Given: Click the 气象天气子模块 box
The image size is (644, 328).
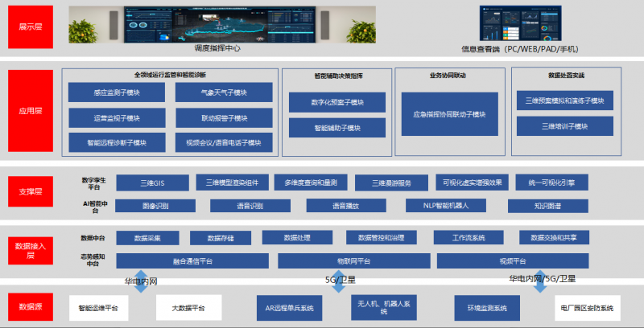Looking at the screenshot, I should coord(224,92).
